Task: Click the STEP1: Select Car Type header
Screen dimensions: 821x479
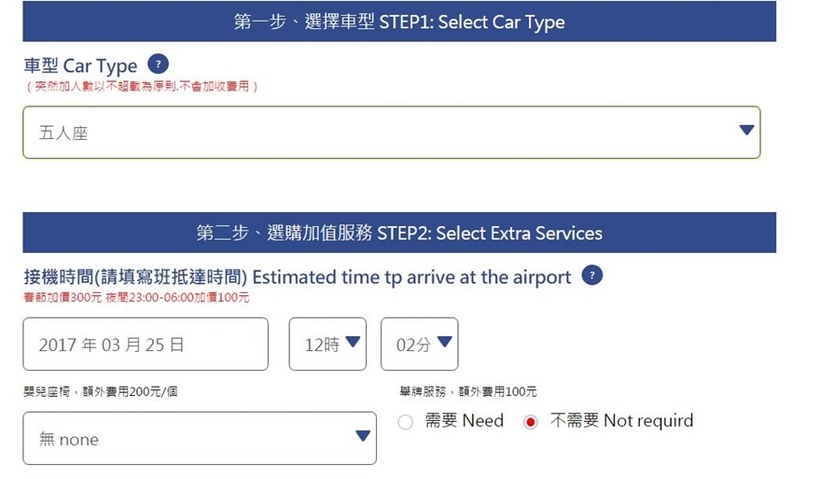Action: click(399, 22)
